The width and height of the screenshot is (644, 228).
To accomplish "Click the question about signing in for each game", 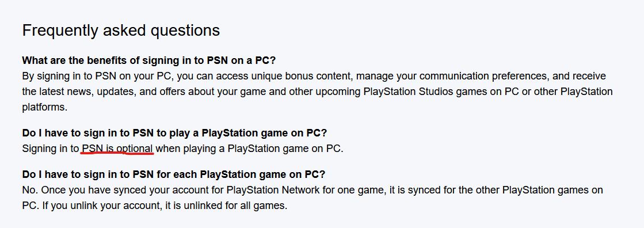I will click(174, 174).
